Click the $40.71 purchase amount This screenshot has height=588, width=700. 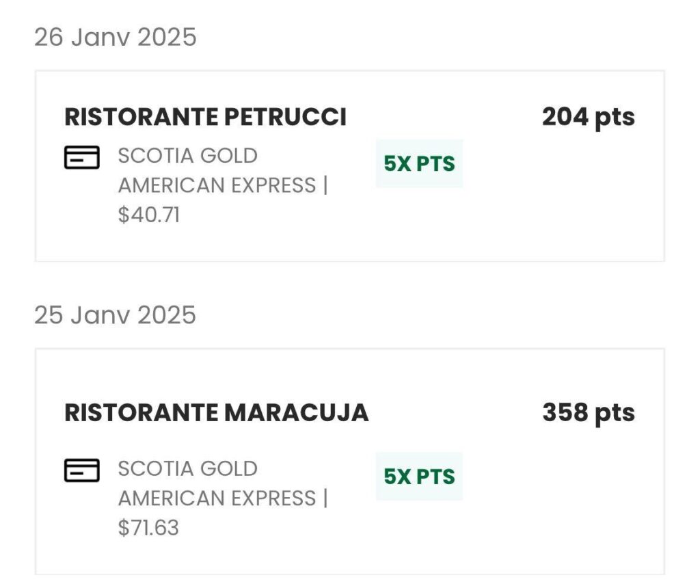(x=148, y=215)
